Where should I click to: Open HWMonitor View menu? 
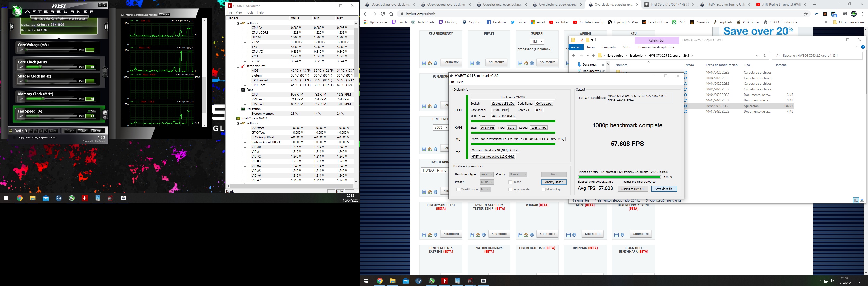pyautogui.click(x=239, y=12)
